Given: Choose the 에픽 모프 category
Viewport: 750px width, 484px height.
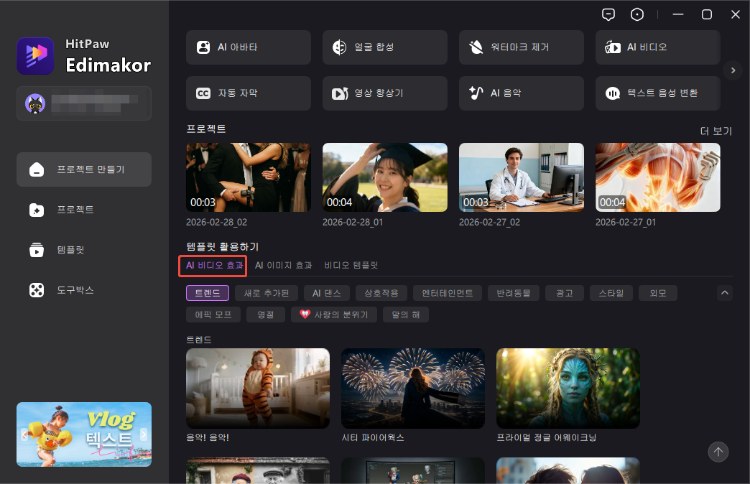Looking at the screenshot, I should point(213,314).
